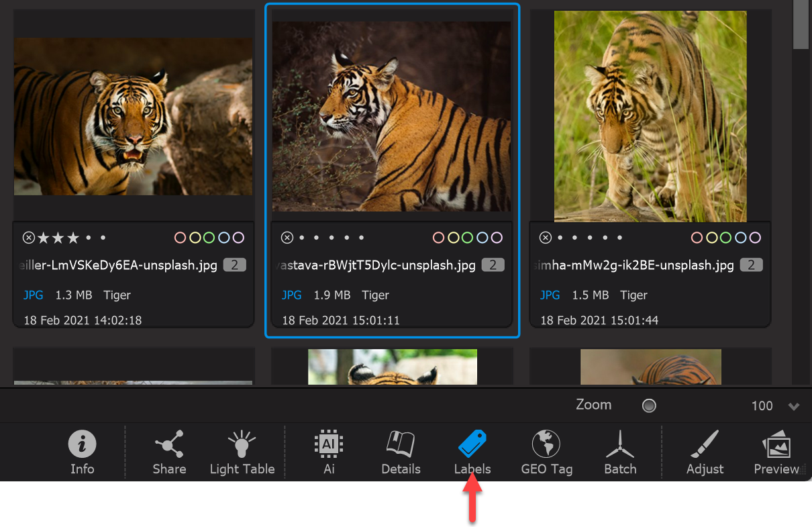Set third star on imha-mMw2g-ik2BE photo
The height and width of the screenshot is (527, 812).
click(590, 238)
